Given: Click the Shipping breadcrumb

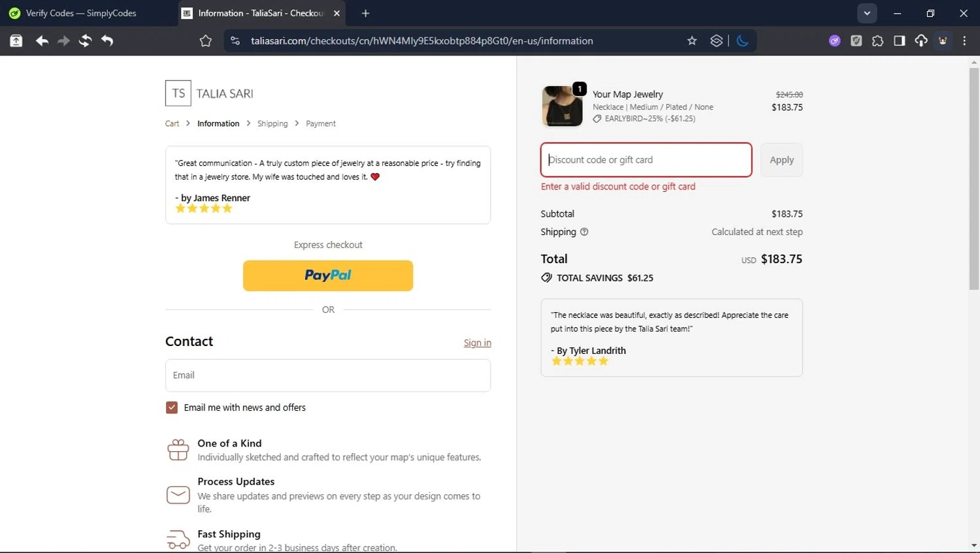Looking at the screenshot, I should coord(272,123).
